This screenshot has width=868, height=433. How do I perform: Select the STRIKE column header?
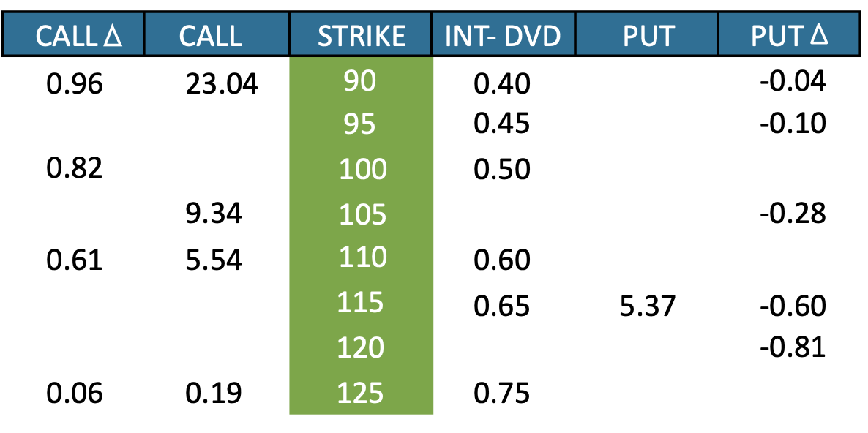point(361,34)
